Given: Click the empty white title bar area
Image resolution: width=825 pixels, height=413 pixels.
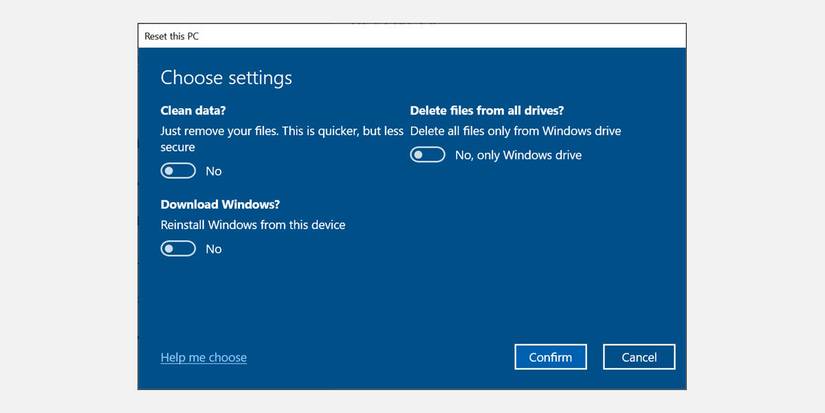Looking at the screenshot, I should (450, 36).
